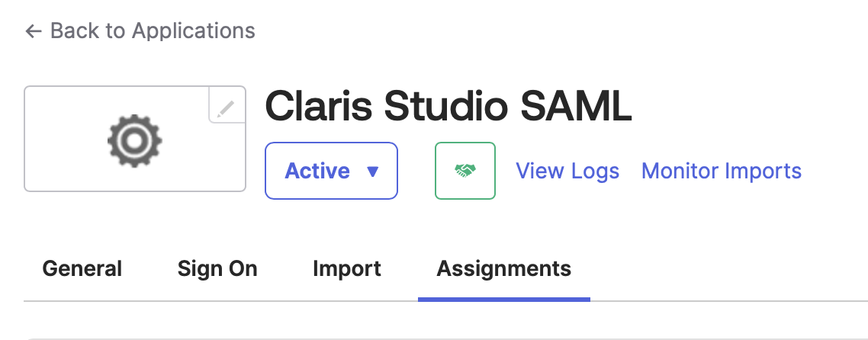This screenshot has height=340, width=868.
Task: Open the Sign On tab
Action: [x=217, y=268]
